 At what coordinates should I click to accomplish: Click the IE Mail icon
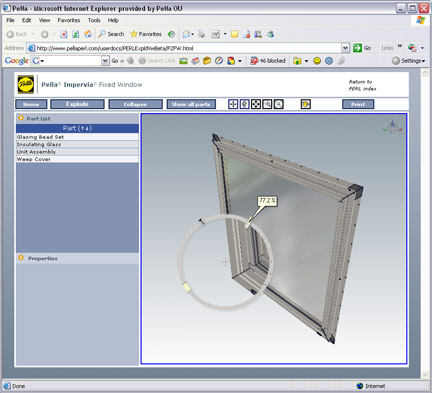coord(186,34)
